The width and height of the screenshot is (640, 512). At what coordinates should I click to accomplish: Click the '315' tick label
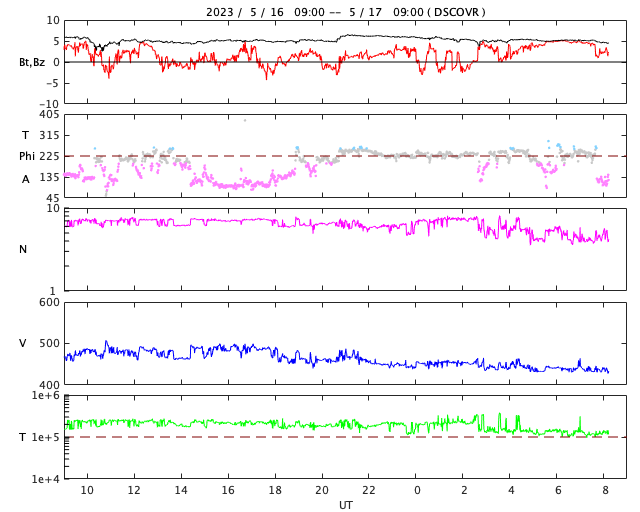point(49,135)
